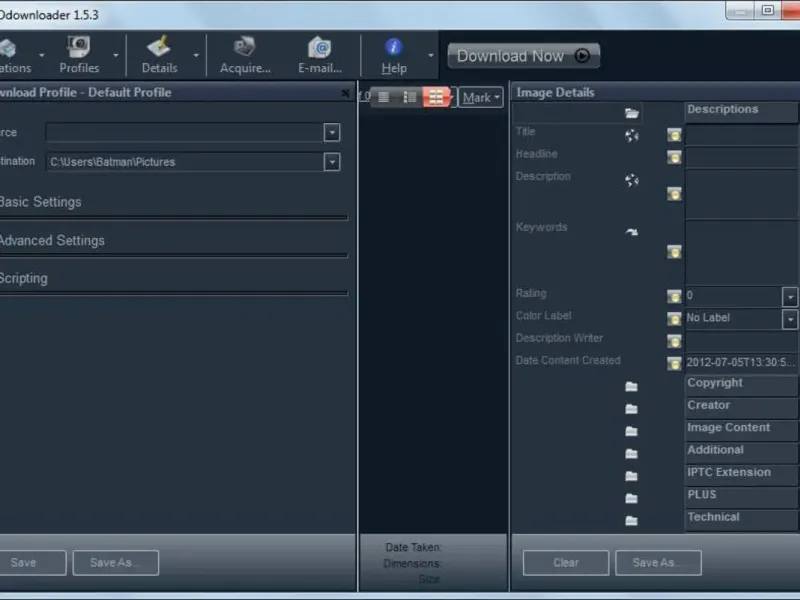Image resolution: width=800 pixels, height=600 pixels.
Task: Click the play icon on Download Now
Action: [582, 55]
